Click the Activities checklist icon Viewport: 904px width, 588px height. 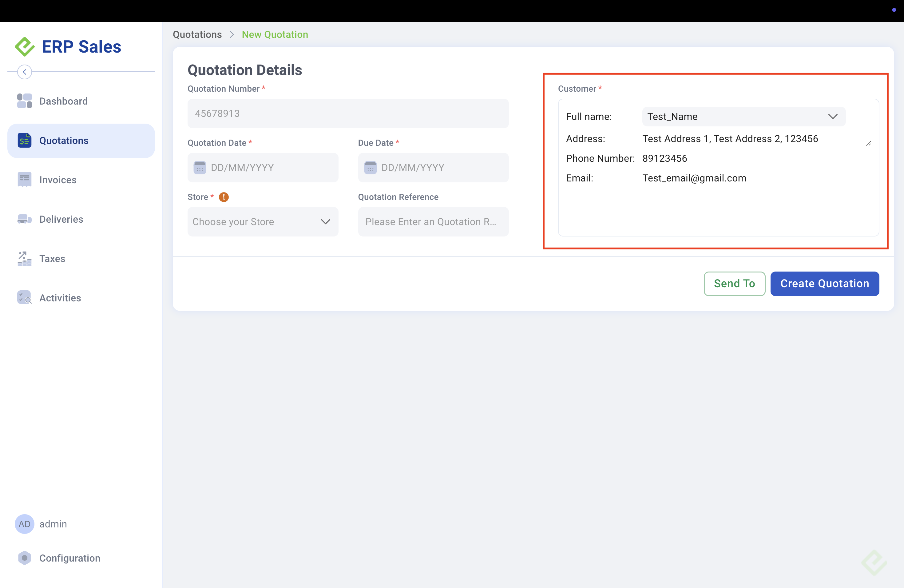click(x=25, y=298)
